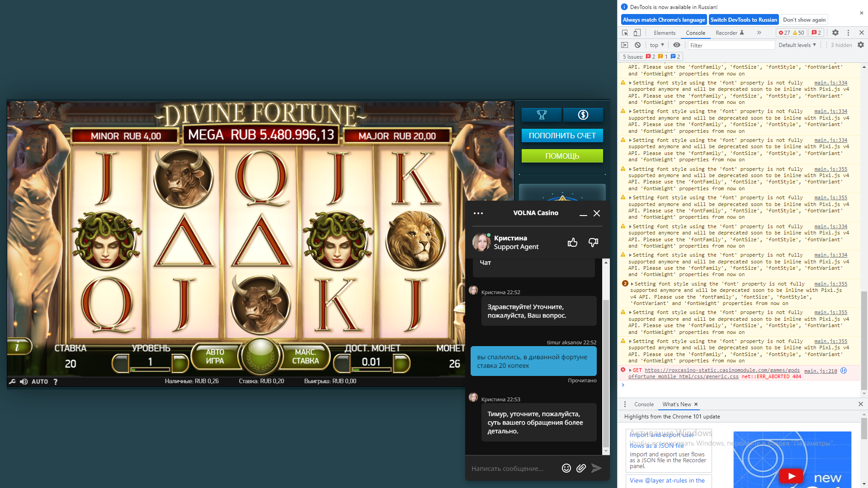Switch to the Elements tab
The image size is (868, 488).
(664, 33)
